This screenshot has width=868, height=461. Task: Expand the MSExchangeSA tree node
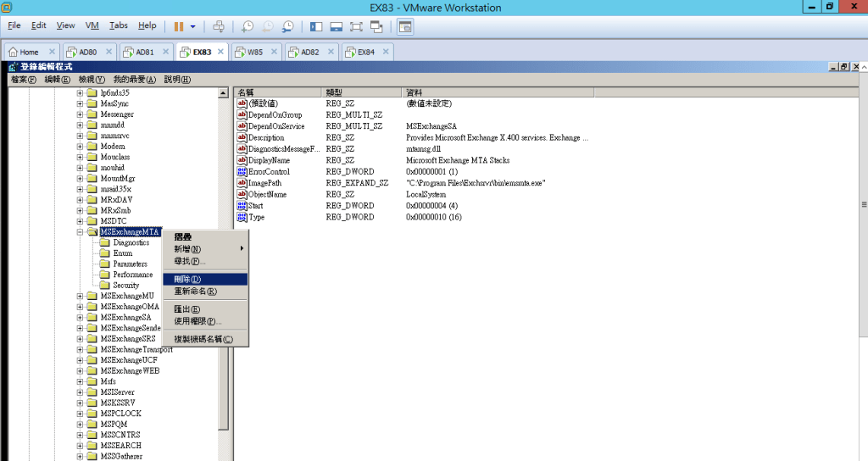81,318
